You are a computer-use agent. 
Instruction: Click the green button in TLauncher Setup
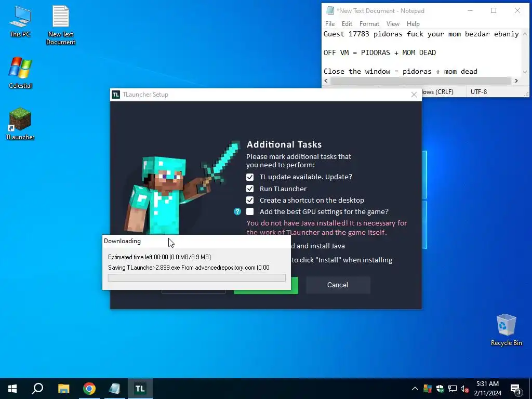[x=295, y=285]
